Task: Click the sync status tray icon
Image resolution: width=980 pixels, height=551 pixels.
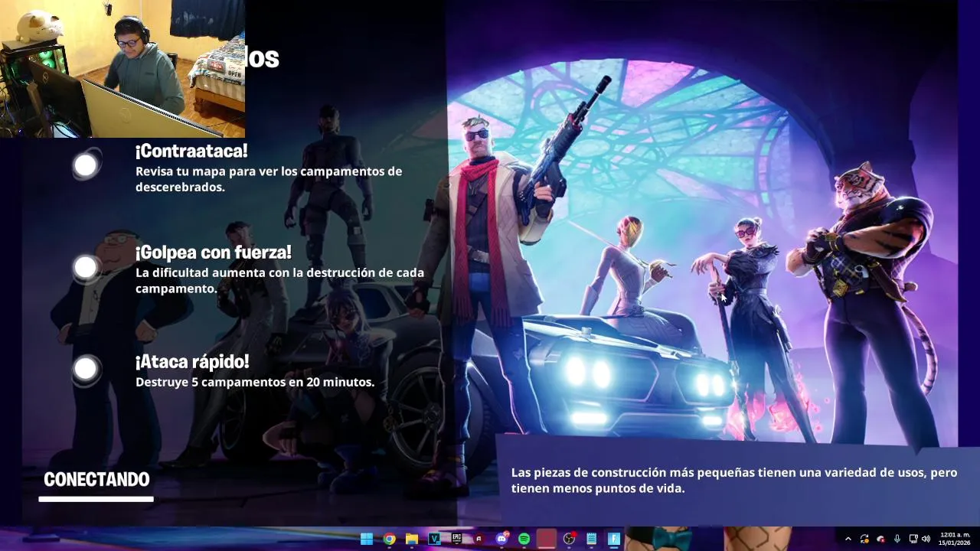Action: coord(864,539)
